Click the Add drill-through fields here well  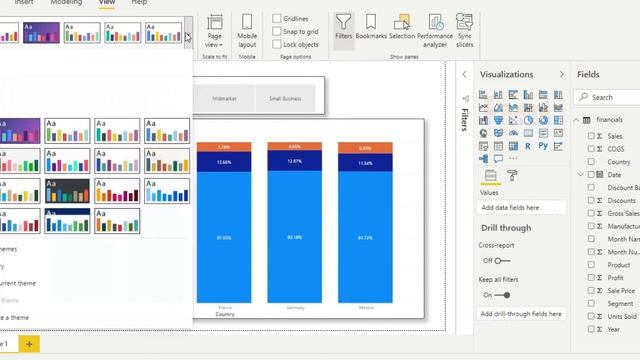[521, 314]
